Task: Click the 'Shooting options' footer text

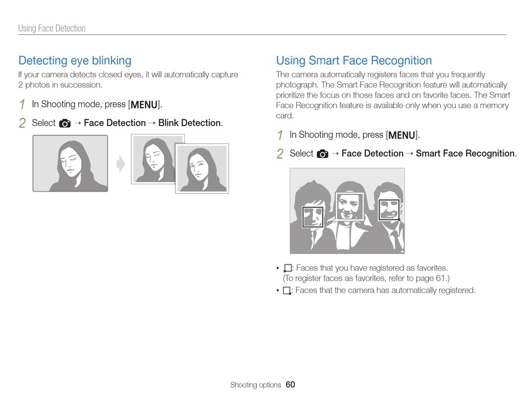Action: point(255,385)
